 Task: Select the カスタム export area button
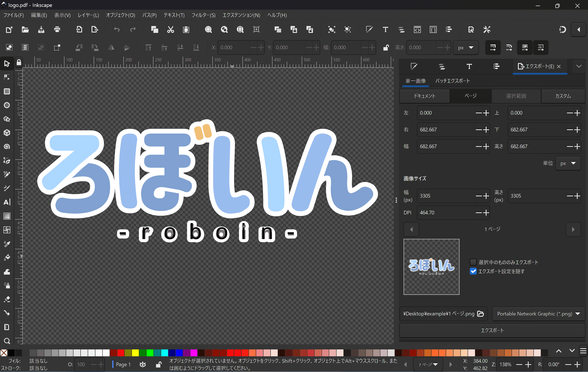tap(563, 96)
